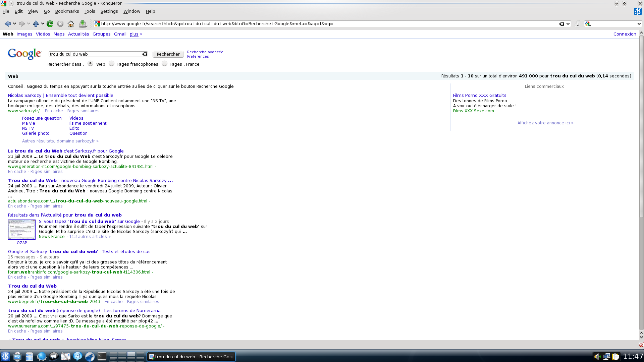This screenshot has height=362, width=644.
Task: Open the Settings menu
Action: tap(109, 11)
